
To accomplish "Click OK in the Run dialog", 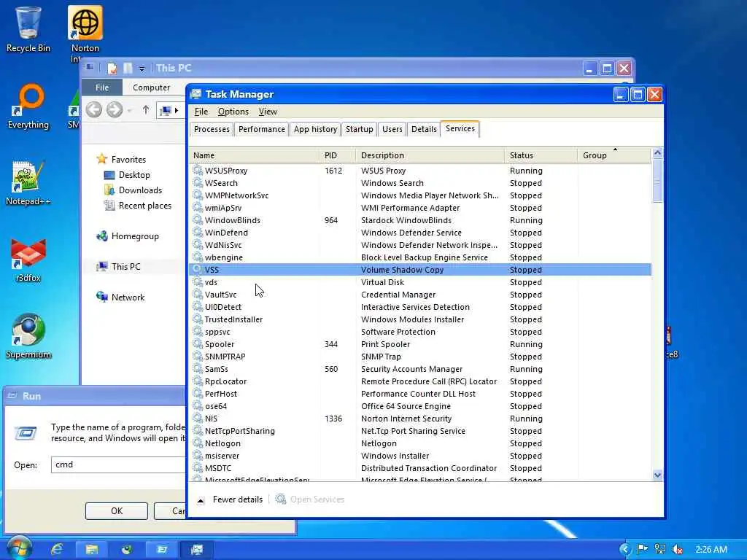I will click(116, 511).
